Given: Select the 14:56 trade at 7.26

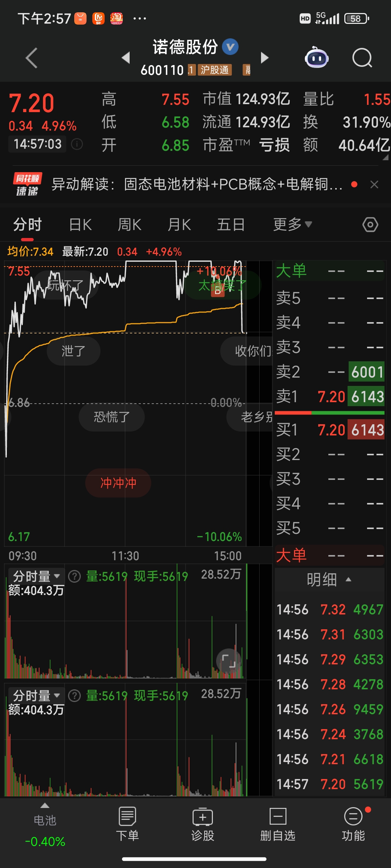Looking at the screenshot, I should [329, 709].
